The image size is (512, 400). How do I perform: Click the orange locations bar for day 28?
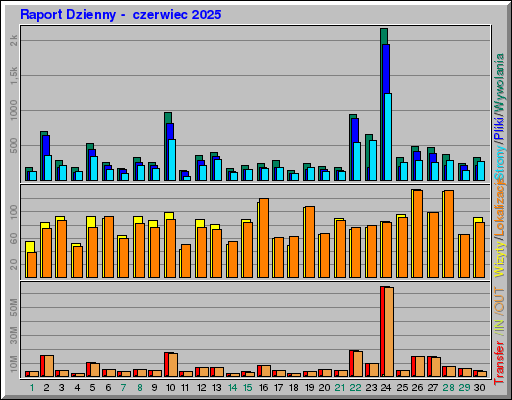pos(449,234)
